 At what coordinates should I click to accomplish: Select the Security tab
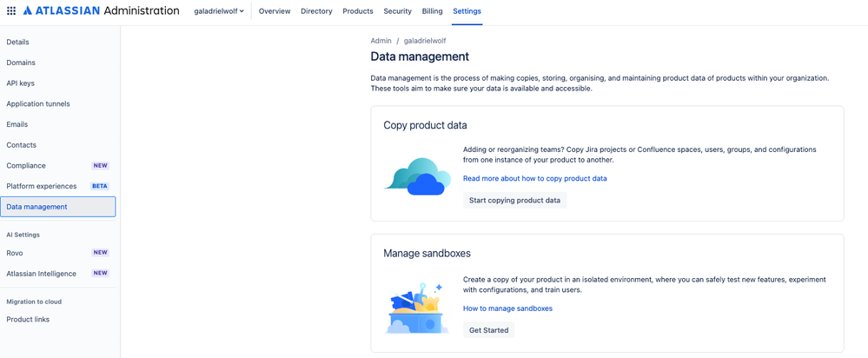[x=397, y=11]
